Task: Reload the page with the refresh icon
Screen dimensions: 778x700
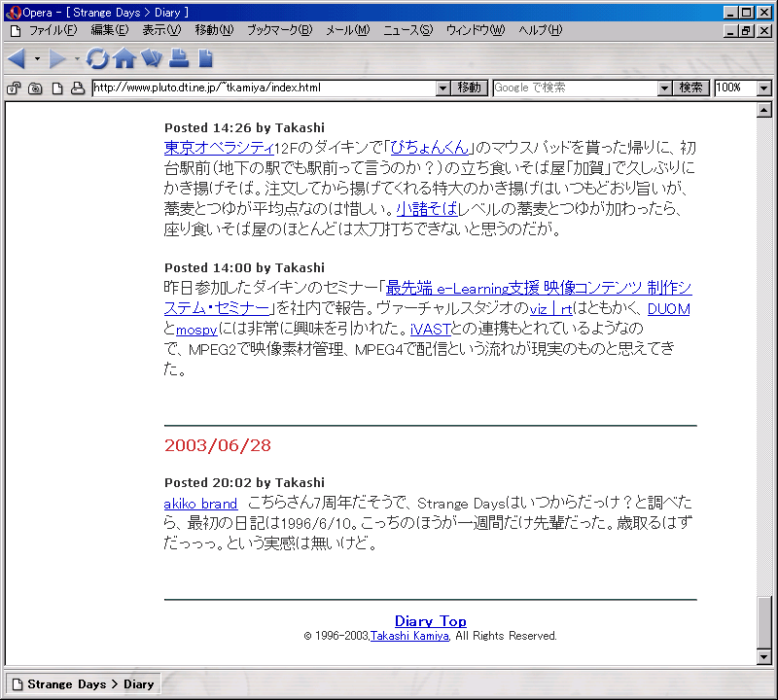Action: [x=97, y=58]
